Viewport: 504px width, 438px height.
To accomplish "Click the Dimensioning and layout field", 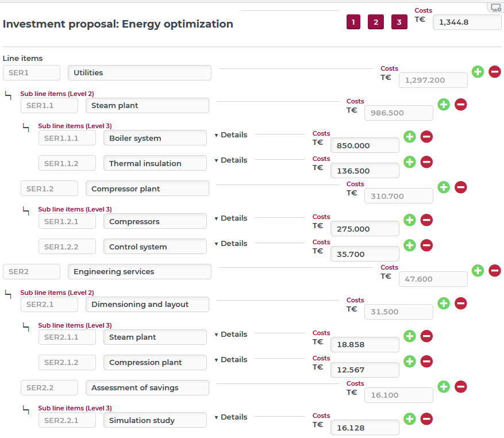I will (x=147, y=304).
